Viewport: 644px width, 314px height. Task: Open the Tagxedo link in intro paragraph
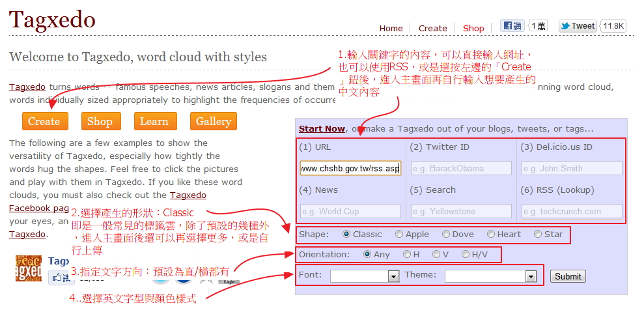[27, 87]
